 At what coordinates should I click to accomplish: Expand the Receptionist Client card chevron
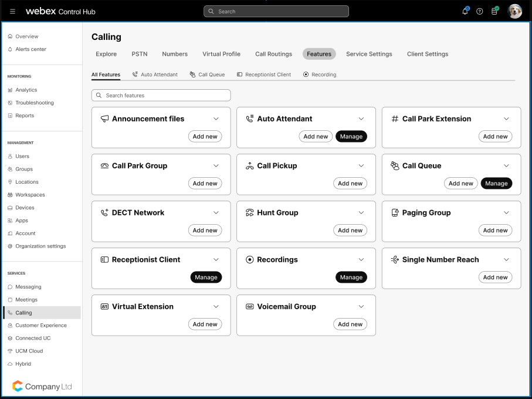[x=216, y=259]
